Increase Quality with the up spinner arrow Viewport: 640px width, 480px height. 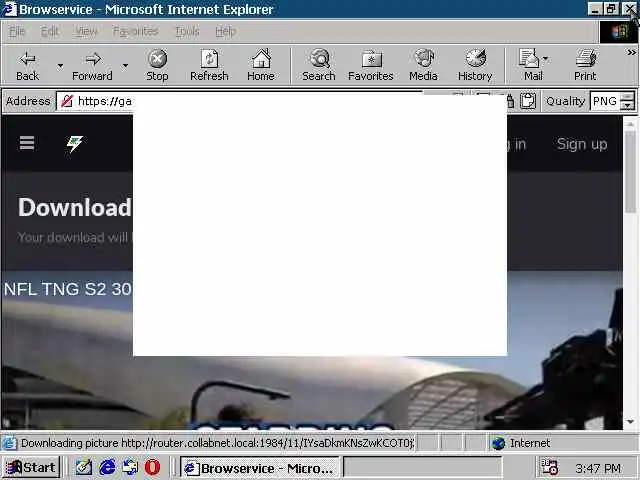click(628, 97)
